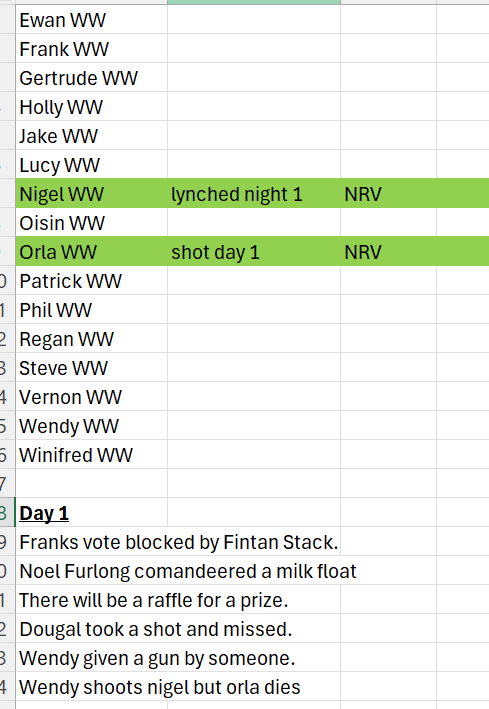
Task: Select the raffle for a prize note
Action: 153,600
